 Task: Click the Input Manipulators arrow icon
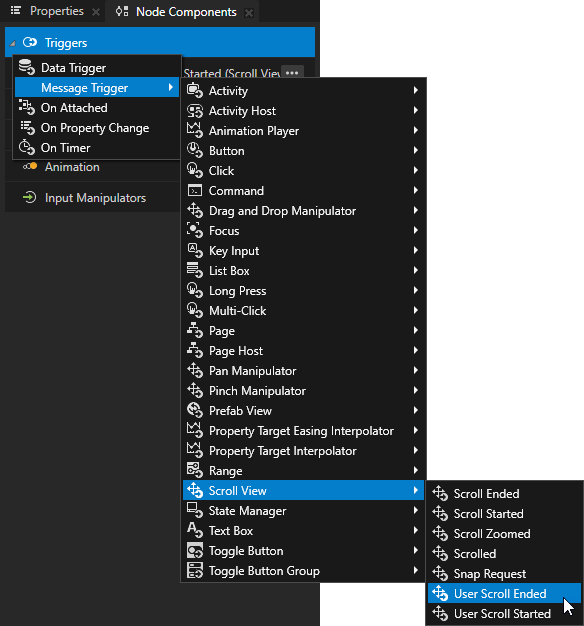pos(30,197)
